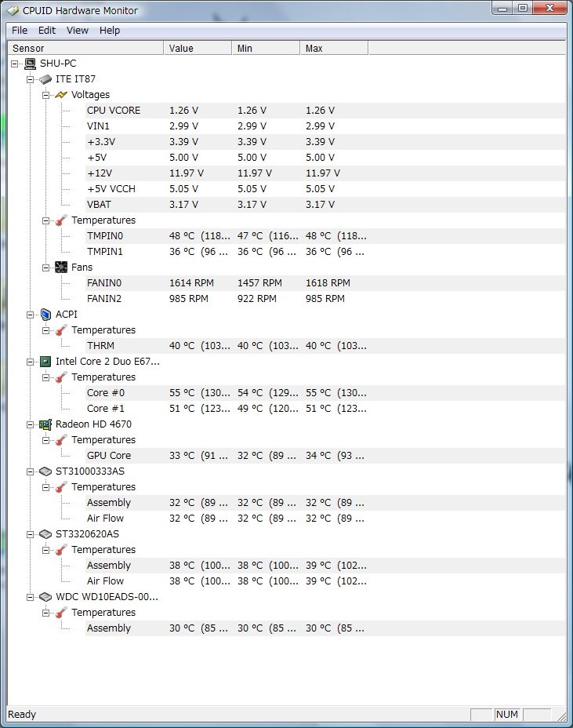This screenshot has width=573, height=728.
Task: Select the CPU VCORE row
Action: pos(325,111)
